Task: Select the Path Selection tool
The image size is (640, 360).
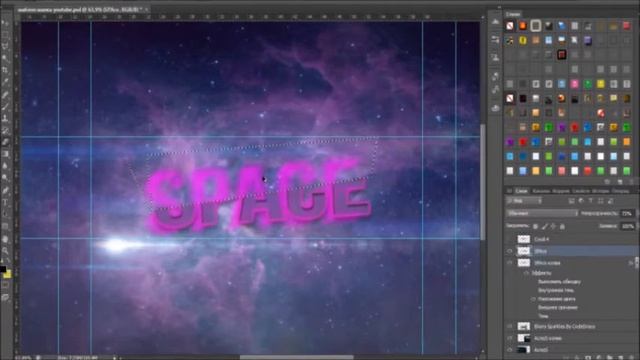Action: pos(5,214)
